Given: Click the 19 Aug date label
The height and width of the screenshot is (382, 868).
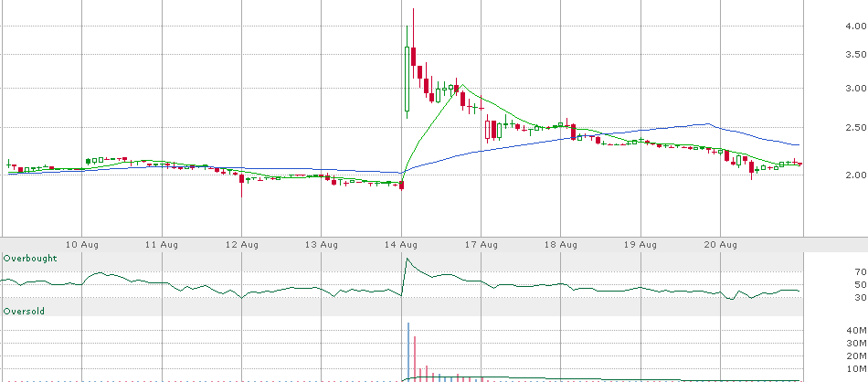Looking at the screenshot, I should pyautogui.click(x=640, y=245).
